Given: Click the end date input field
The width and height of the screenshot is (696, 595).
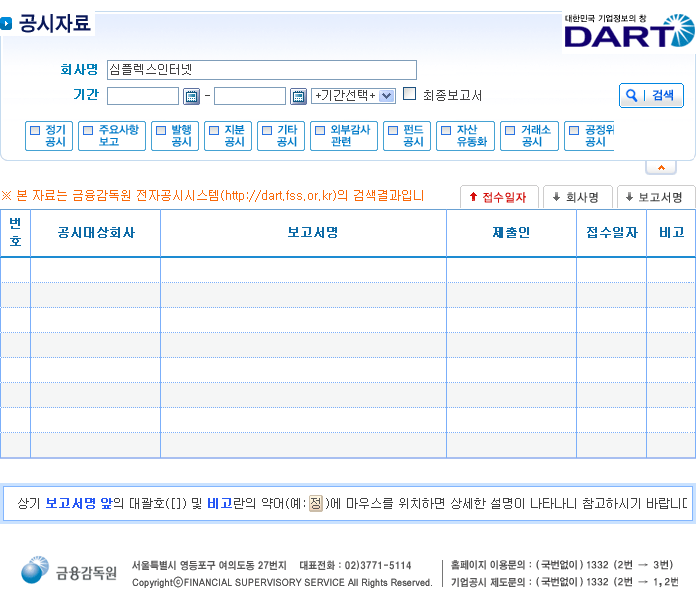Looking at the screenshot, I should (x=250, y=96).
